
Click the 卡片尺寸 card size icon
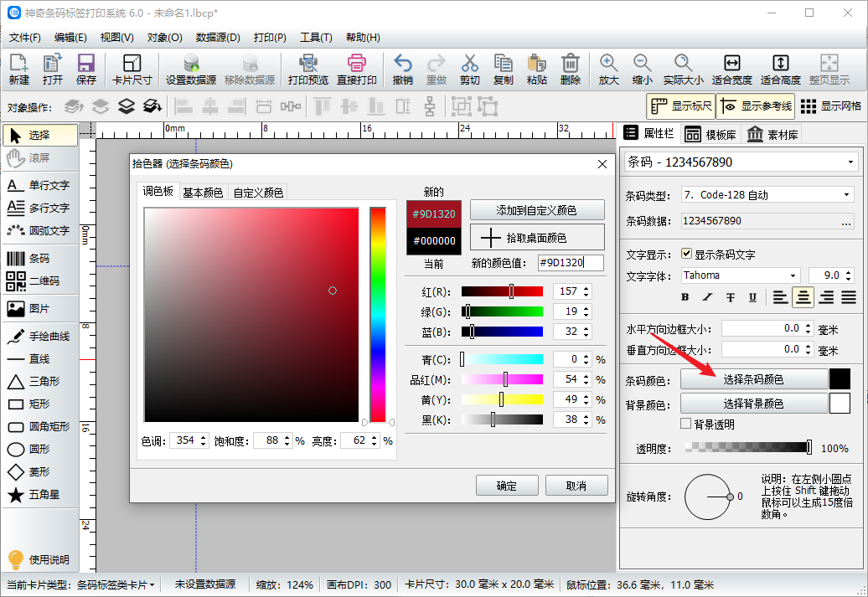click(x=132, y=69)
